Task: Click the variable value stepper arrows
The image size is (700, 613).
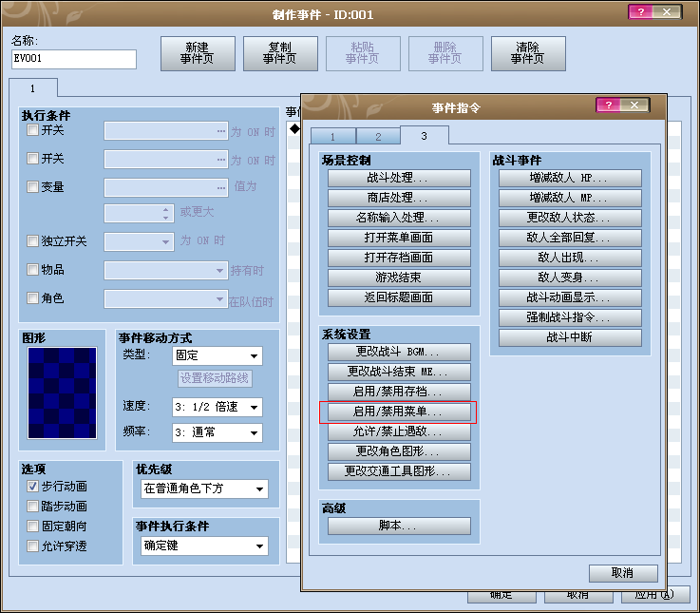Action: (x=165, y=213)
